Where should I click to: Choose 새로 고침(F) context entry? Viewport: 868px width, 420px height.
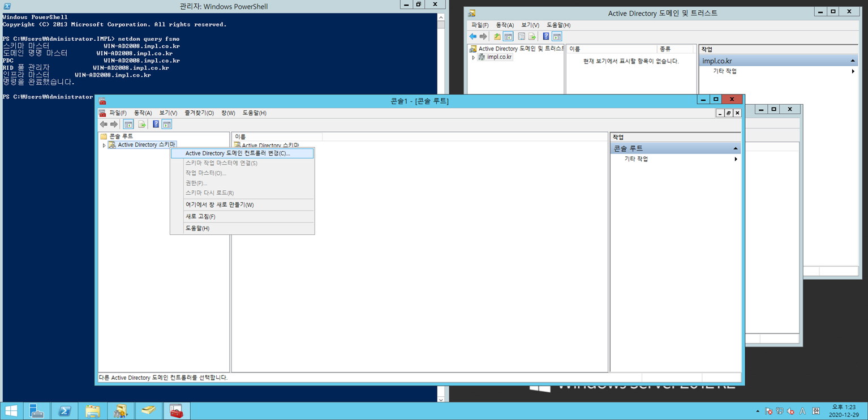[242, 217]
